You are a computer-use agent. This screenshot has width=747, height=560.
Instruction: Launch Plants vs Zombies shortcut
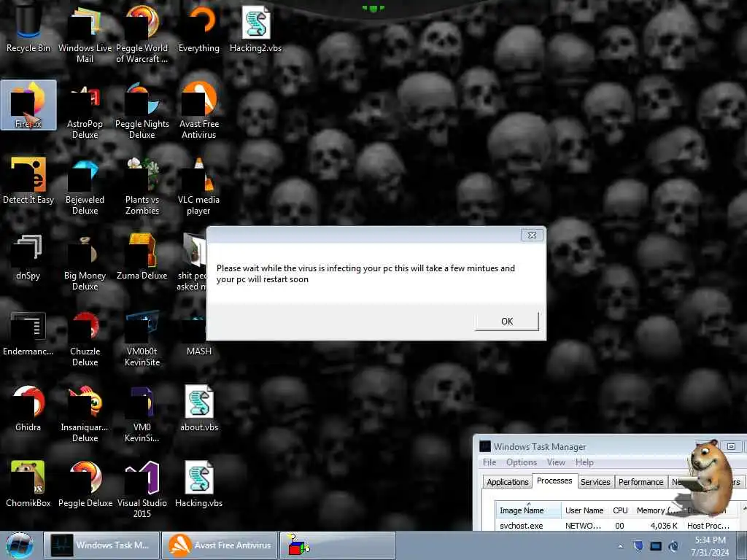coord(142,187)
